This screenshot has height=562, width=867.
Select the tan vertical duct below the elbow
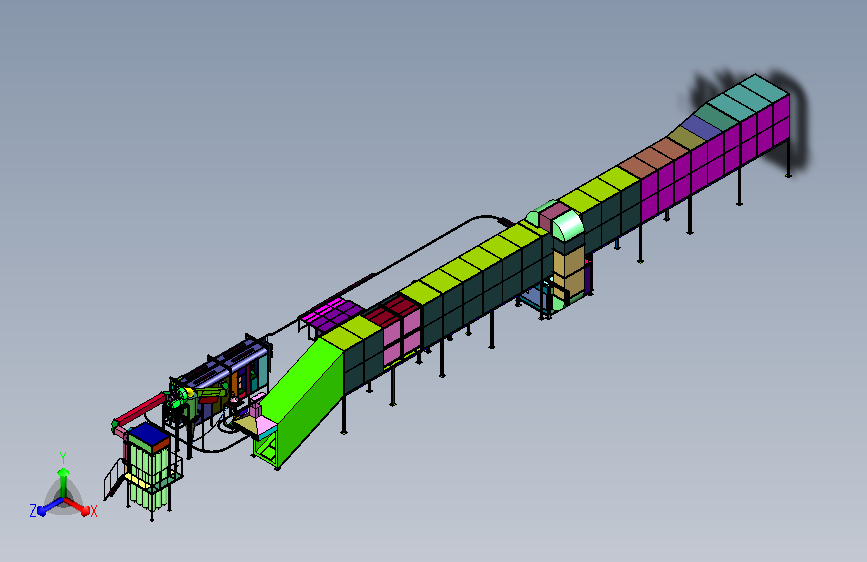pyautogui.click(x=568, y=271)
